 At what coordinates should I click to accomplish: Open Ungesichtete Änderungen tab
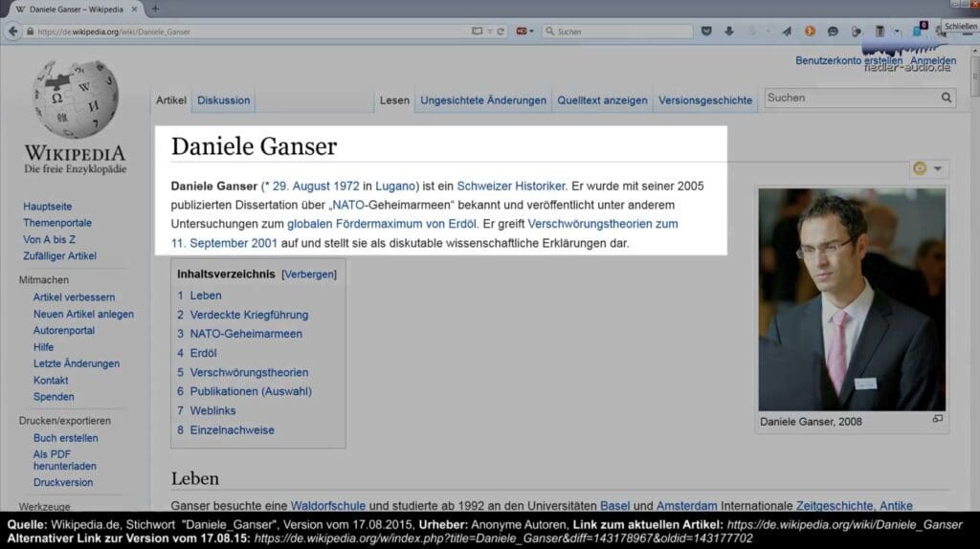[x=483, y=99]
